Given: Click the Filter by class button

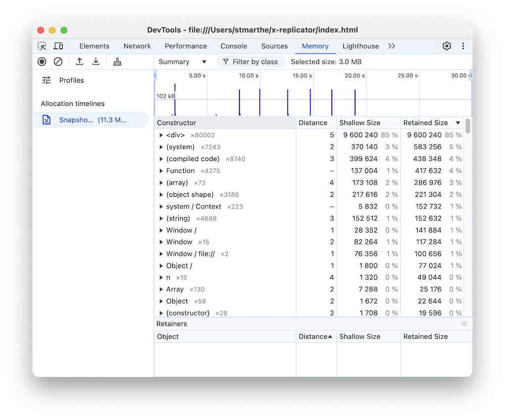Looking at the screenshot, I should pos(251,61).
